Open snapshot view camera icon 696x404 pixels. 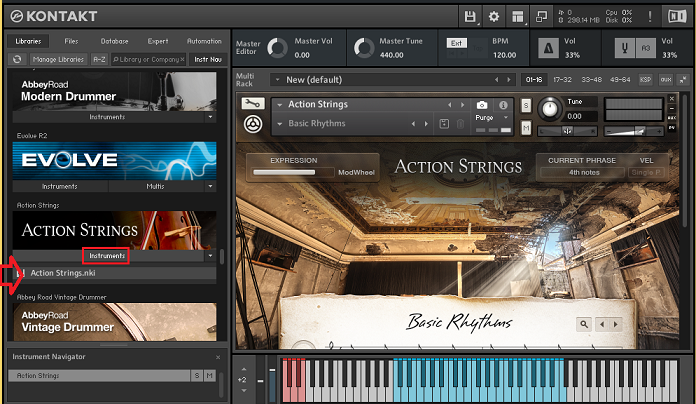[482, 105]
